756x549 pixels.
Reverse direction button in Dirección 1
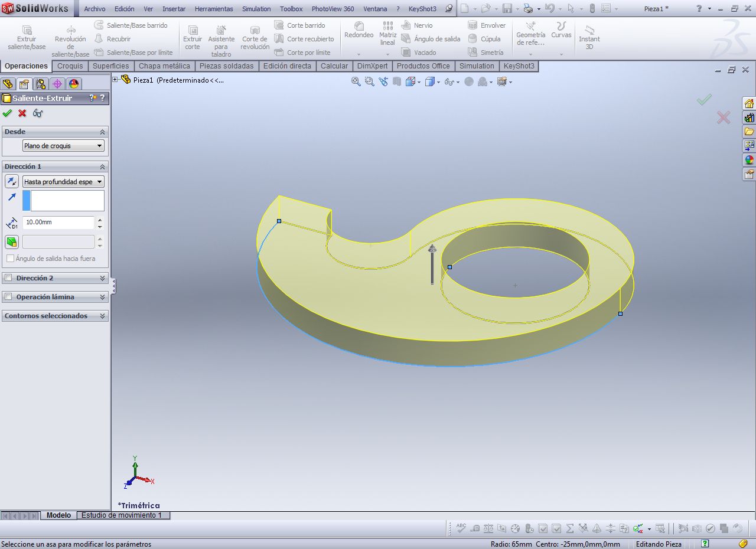(x=12, y=181)
